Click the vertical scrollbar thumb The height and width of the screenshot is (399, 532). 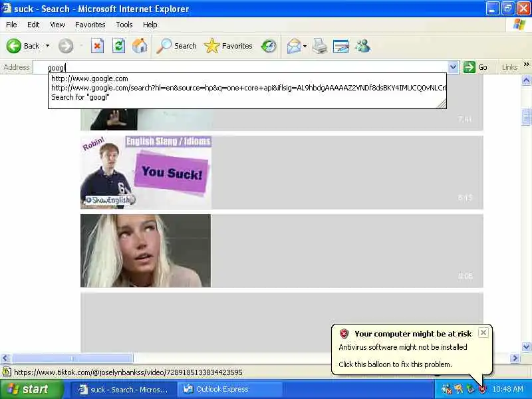click(526, 117)
